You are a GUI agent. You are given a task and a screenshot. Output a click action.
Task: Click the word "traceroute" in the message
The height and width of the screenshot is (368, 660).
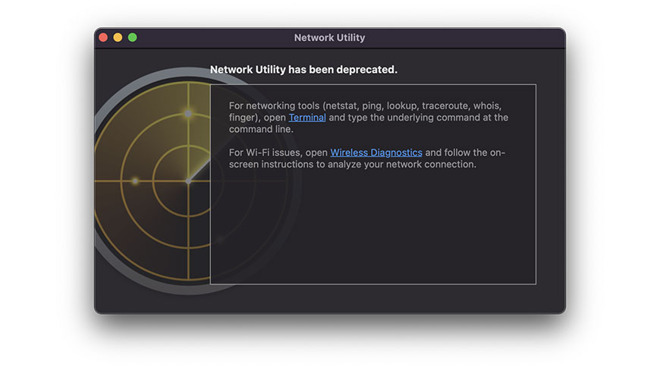445,106
